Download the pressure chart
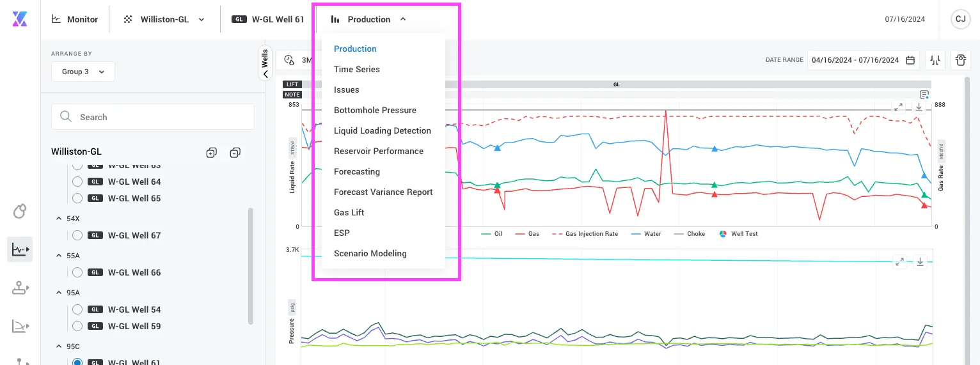The height and width of the screenshot is (365, 980). click(920, 261)
